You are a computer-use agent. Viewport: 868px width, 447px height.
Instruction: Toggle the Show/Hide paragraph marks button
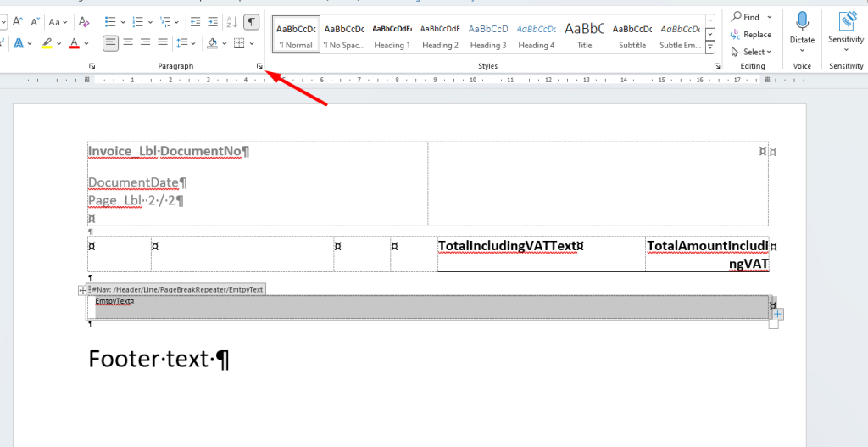pos(252,21)
